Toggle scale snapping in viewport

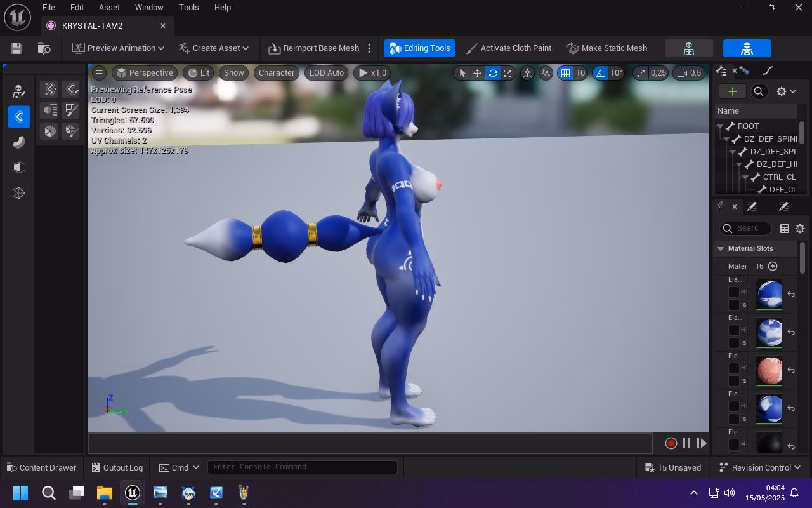641,73
